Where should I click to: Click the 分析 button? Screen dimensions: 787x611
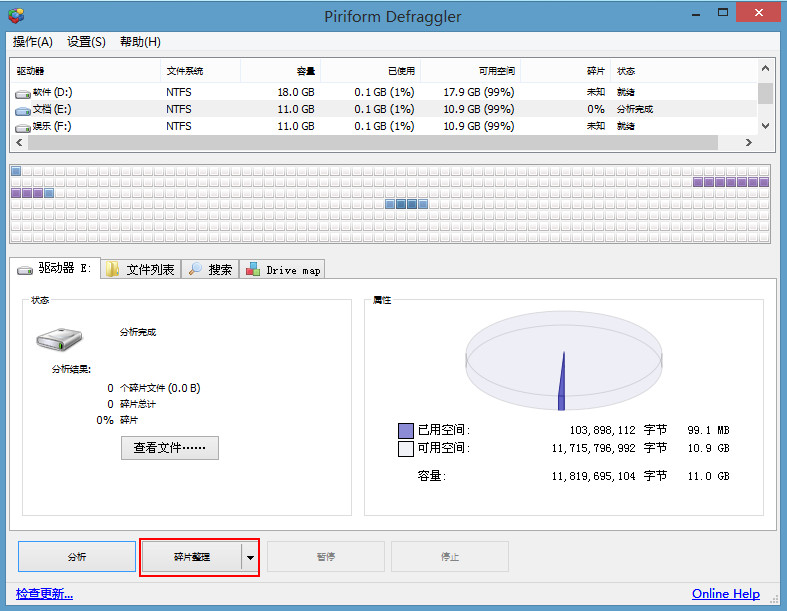tap(77, 556)
